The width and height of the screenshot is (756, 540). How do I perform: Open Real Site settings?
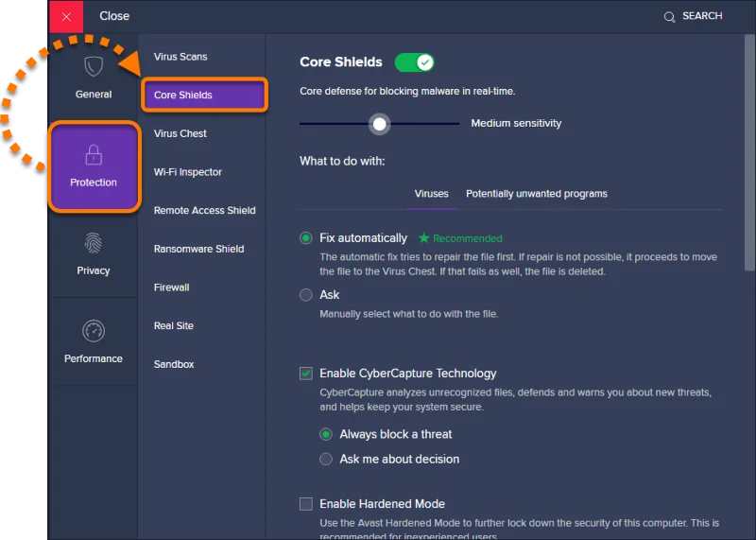click(174, 325)
